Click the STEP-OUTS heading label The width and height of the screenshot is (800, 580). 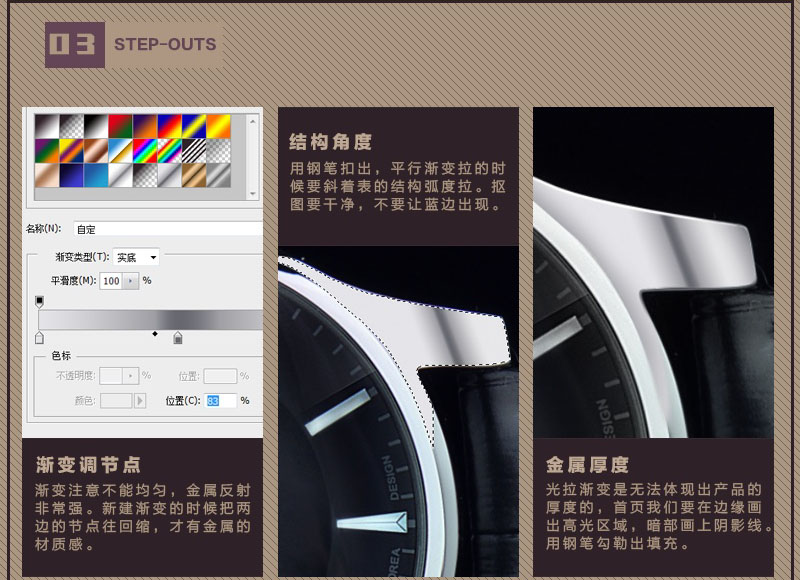coord(165,44)
